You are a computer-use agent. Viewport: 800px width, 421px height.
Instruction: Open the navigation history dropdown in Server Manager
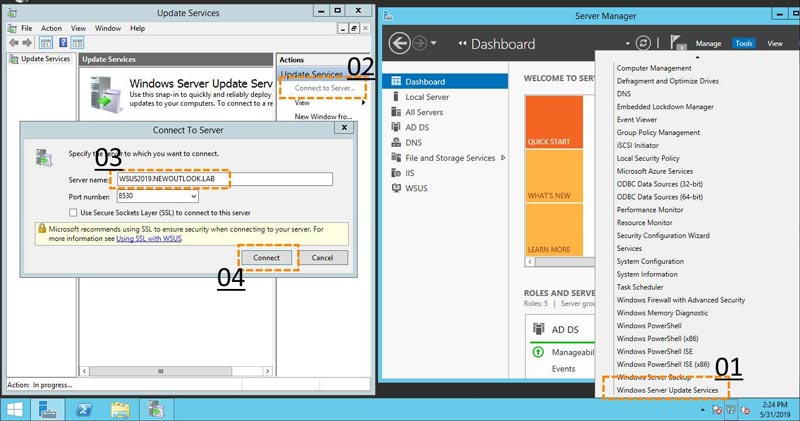pyautogui.click(x=433, y=43)
